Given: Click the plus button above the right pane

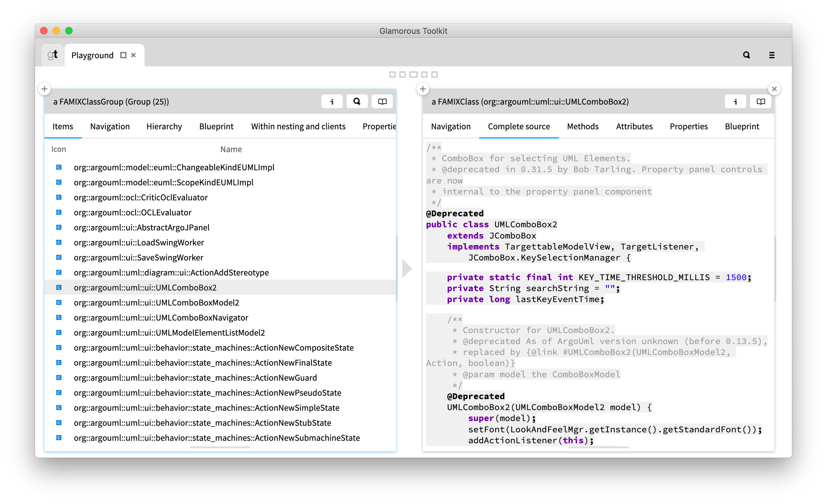Looking at the screenshot, I should tap(423, 89).
